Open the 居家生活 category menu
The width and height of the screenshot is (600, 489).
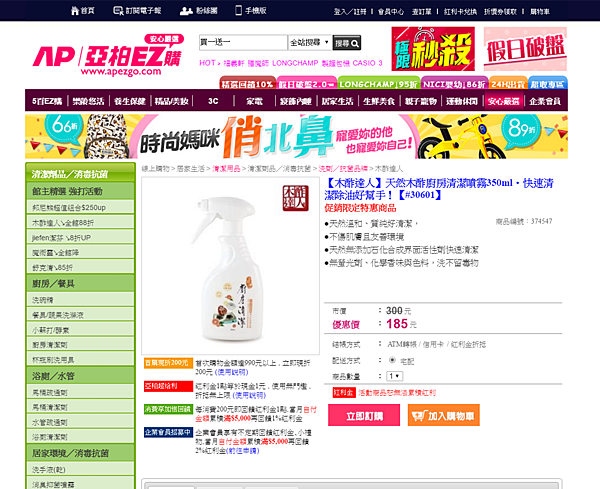point(337,101)
